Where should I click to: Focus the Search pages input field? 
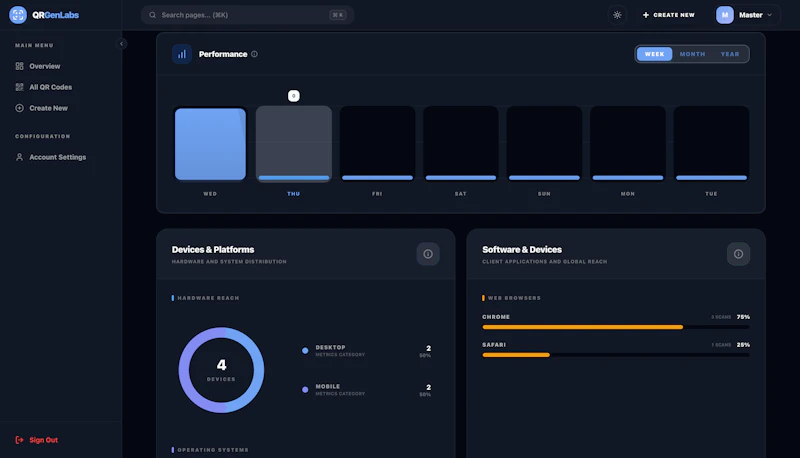point(247,15)
